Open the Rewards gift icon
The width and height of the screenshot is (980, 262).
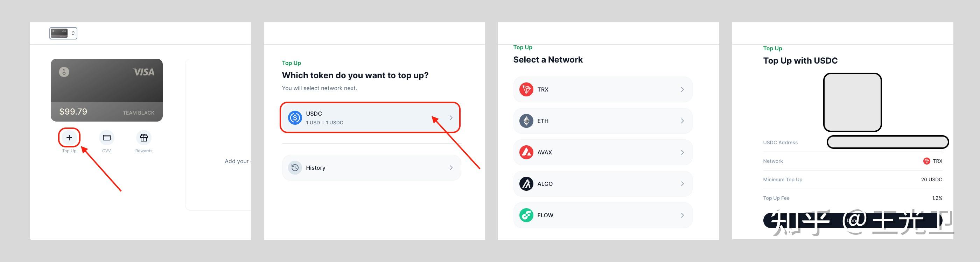click(x=144, y=137)
